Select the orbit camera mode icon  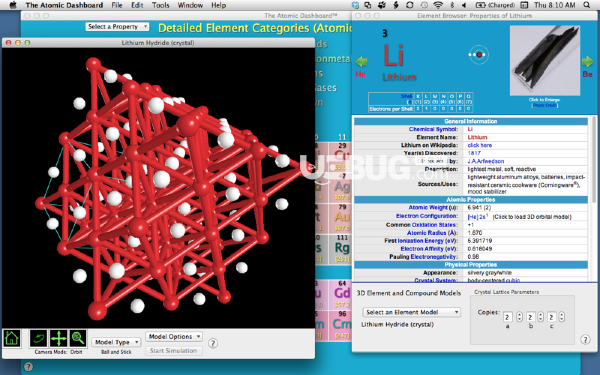[39, 338]
